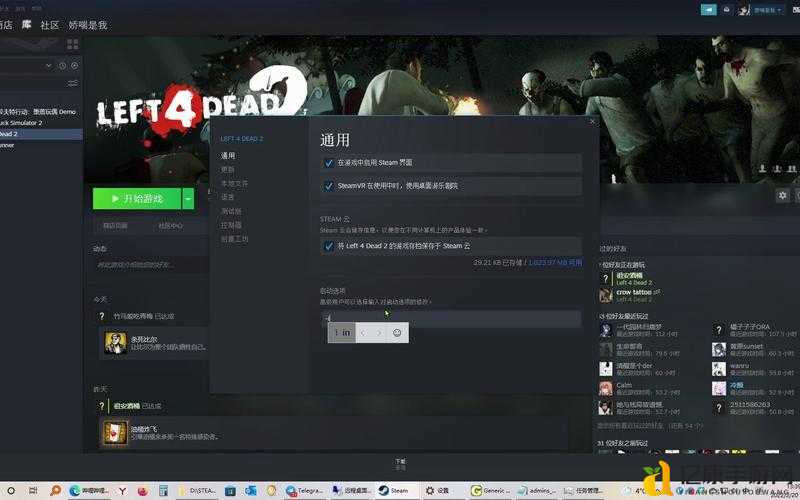Click crow tattoo friend avatar

(606, 295)
